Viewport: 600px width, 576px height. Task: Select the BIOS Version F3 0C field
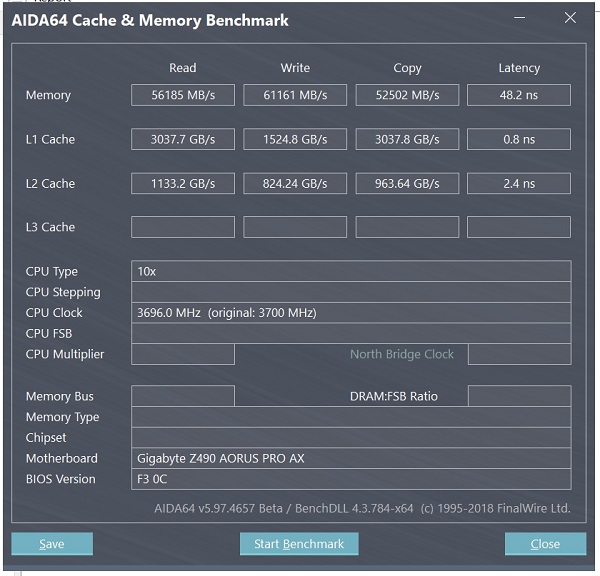pos(351,479)
